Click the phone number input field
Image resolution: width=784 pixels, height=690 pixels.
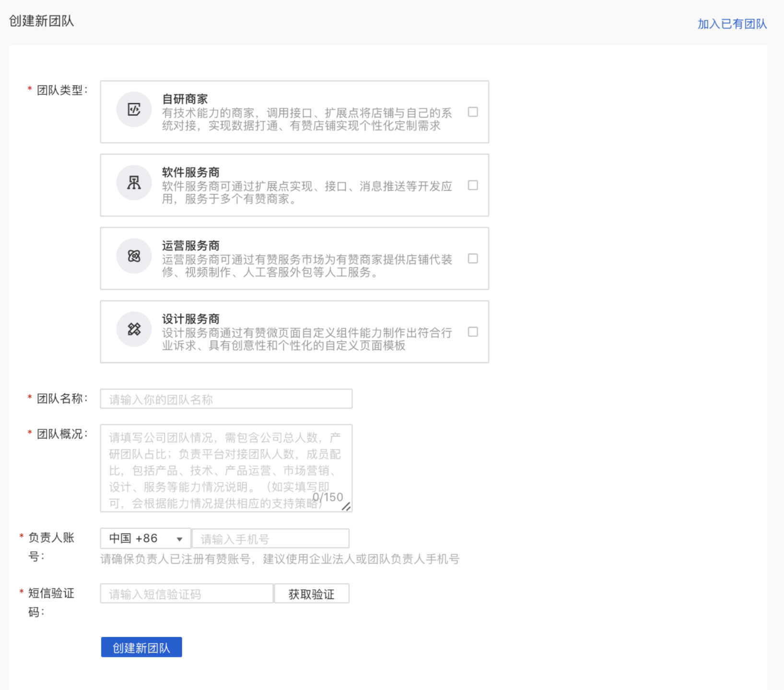click(270, 539)
